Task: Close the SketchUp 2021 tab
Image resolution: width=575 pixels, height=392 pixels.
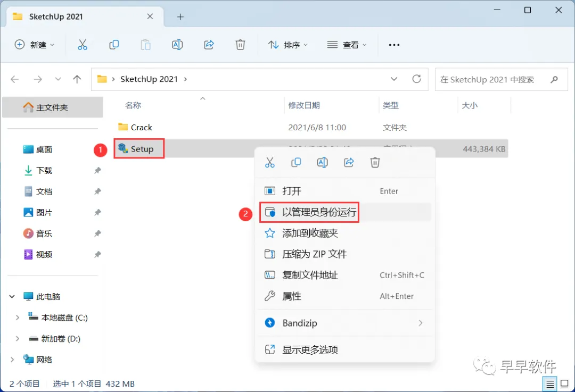Action: pos(150,16)
